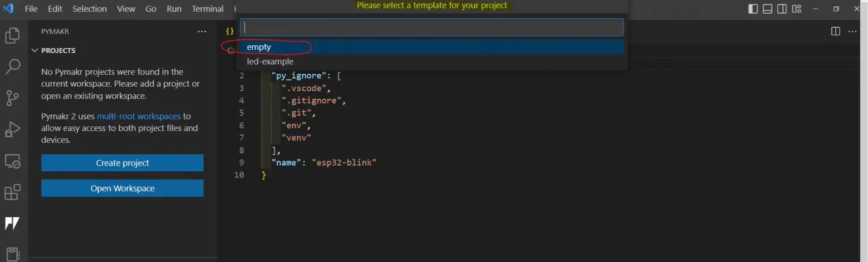This screenshot has width=868, height=262.
Task: Open Run and Debug view icon
Action: click(x=12, y=129)
